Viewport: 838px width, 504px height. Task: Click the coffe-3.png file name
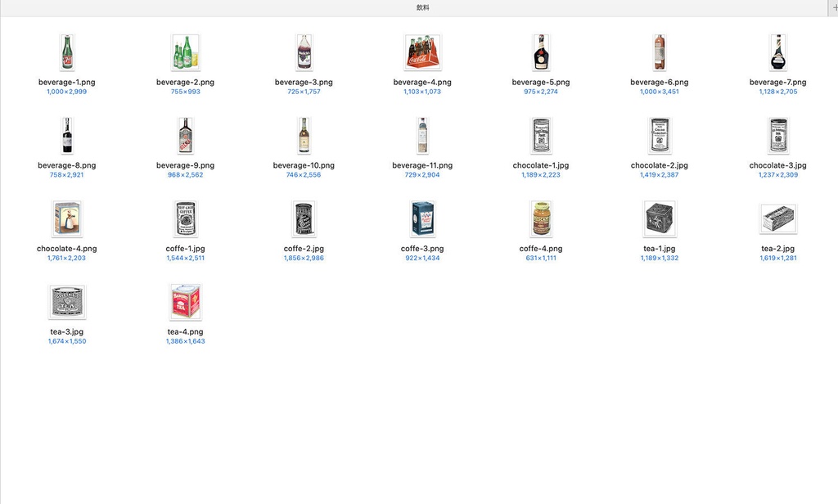coord(422,249)
